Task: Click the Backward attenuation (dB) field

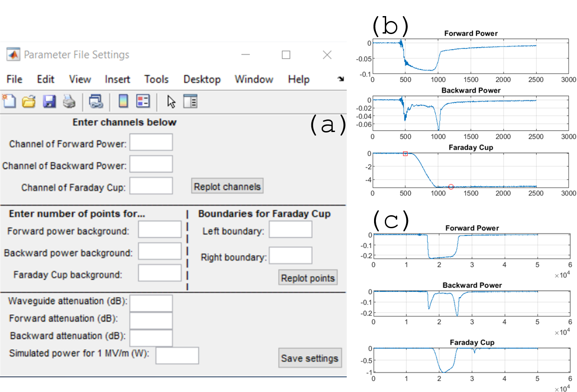Action: (x=151, y=338)
